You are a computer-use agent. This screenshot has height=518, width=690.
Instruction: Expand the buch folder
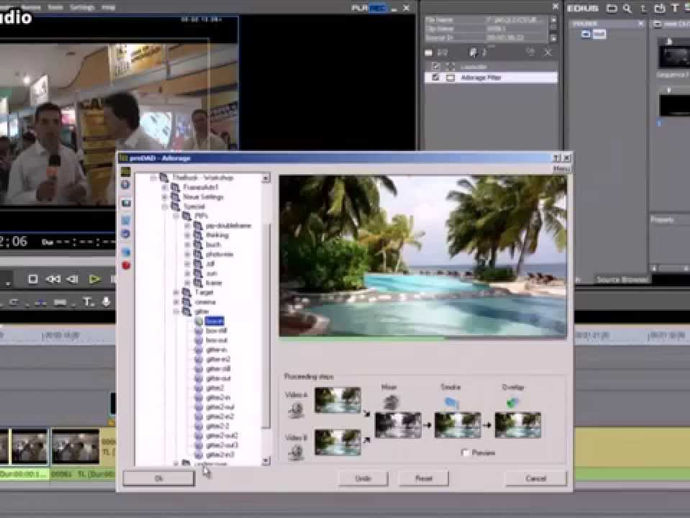(x=187, y=245)
